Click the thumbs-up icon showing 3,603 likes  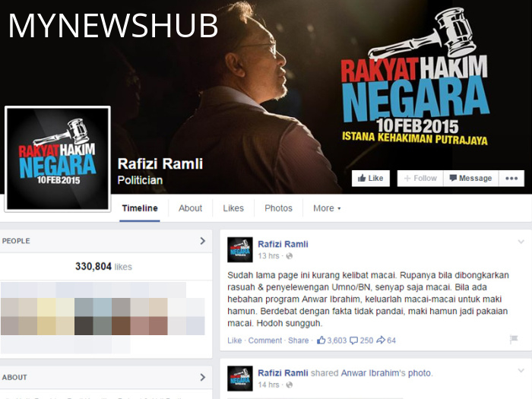click(x=321, y=340)
